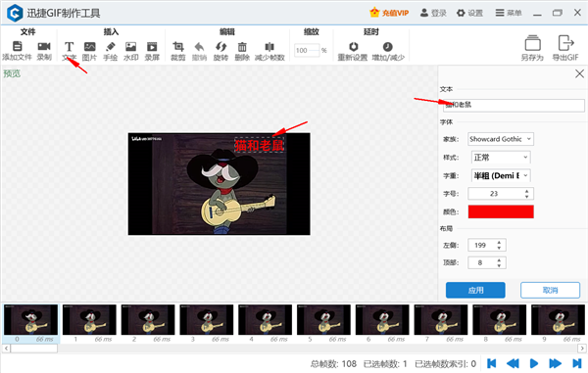Decrease the 字号 font size value
The width and height of the screenshot is (588, 373).
point(527,196)
